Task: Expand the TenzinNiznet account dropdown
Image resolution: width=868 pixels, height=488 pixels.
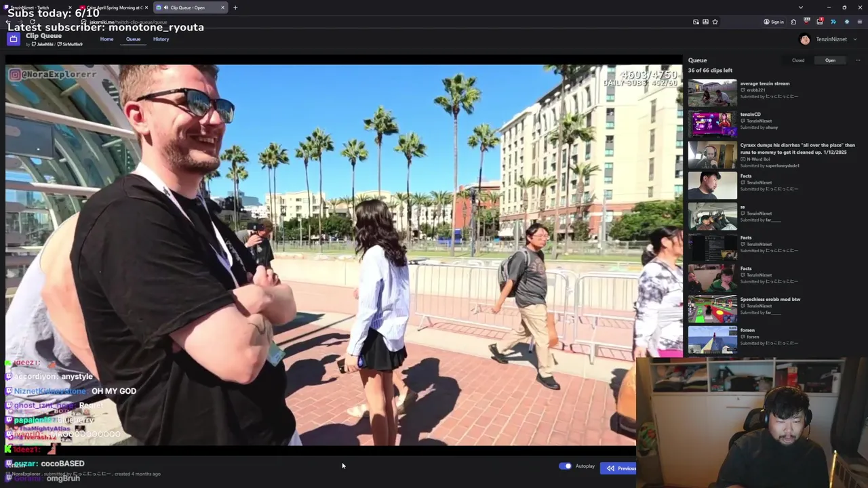Action: coord(855,39)
